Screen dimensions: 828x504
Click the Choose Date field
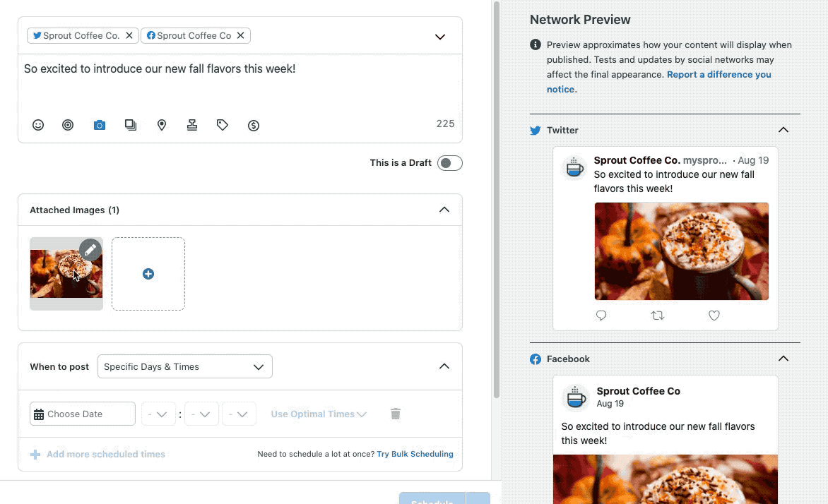[82, 414]
